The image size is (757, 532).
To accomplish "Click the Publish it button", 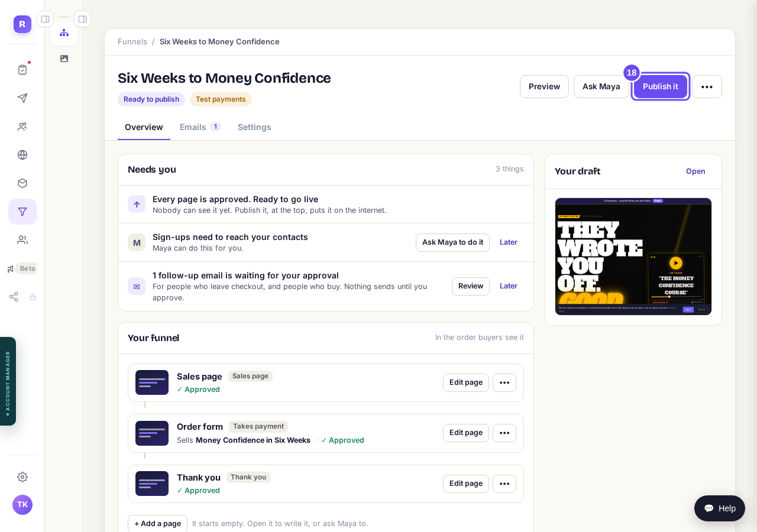I will click(x=660, y=87).
